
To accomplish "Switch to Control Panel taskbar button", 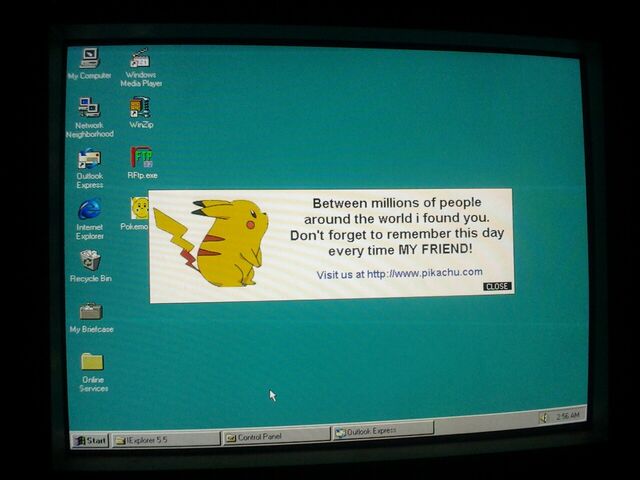I will 276,436.
